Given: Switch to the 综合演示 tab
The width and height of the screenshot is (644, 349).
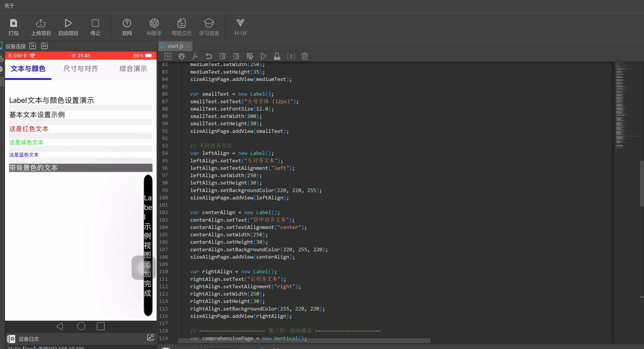Looking at the screenshot, I should click(x=133, y=69).
